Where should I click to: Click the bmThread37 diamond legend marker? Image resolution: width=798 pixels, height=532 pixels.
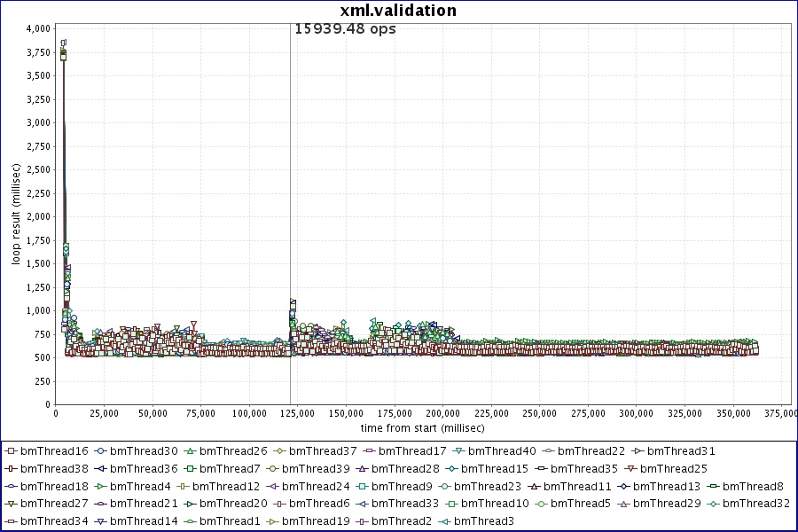pos(280,451)
